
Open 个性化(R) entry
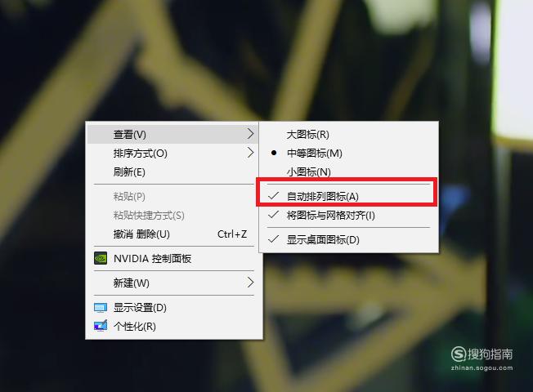click(x=172, y=327)
